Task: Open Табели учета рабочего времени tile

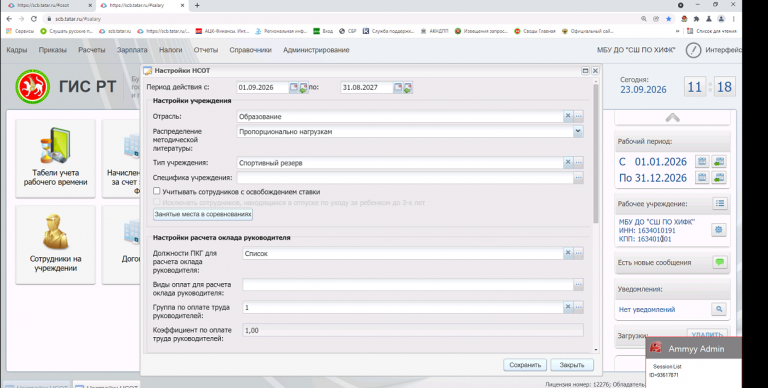Action: click(x=55, y=158)
